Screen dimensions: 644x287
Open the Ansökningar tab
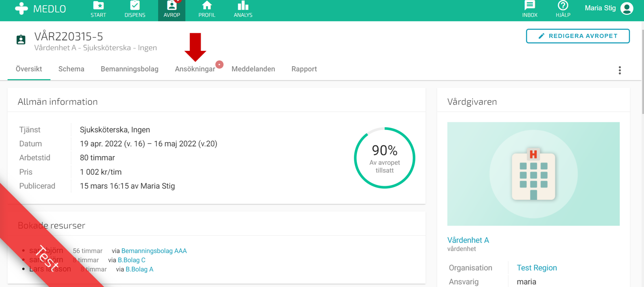pos(195,69)
